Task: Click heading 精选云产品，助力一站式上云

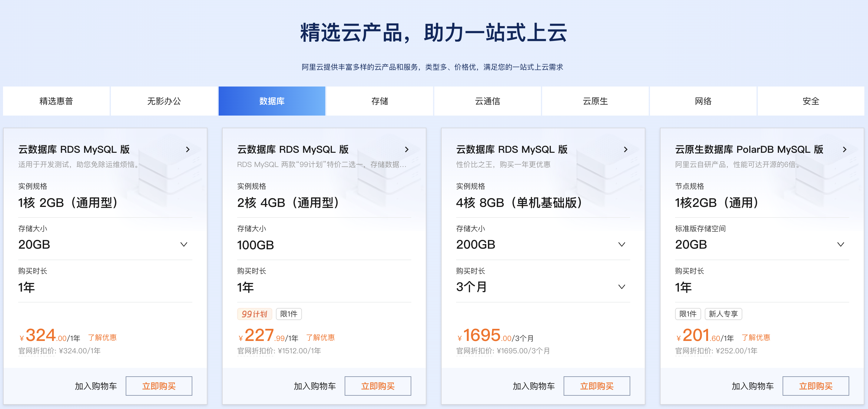Action: (x=434, y=33)
